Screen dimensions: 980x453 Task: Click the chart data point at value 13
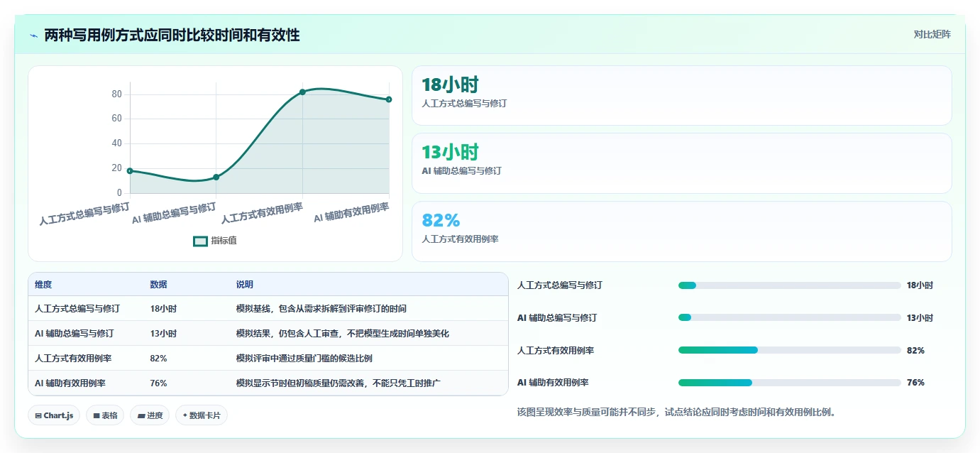[x=216, y=177]
